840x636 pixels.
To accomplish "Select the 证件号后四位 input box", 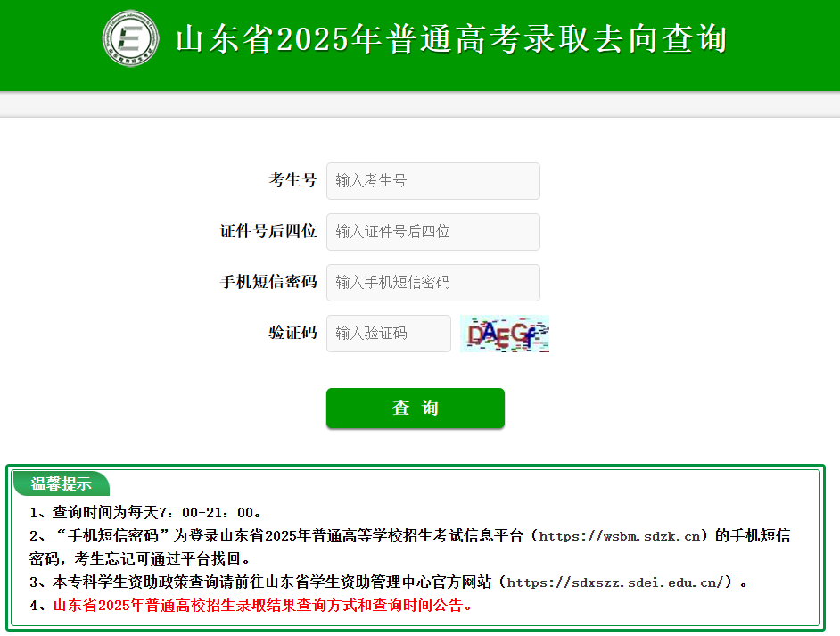I will 432,232.
